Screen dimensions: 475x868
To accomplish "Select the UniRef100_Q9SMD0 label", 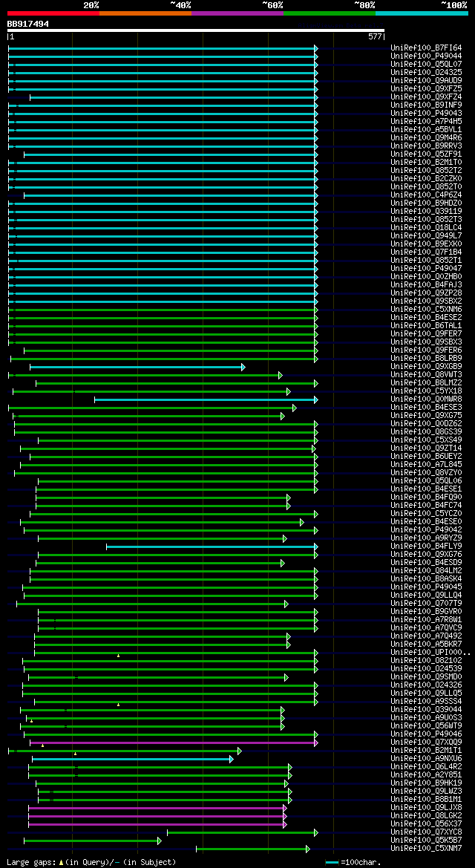I will (426, 676).
